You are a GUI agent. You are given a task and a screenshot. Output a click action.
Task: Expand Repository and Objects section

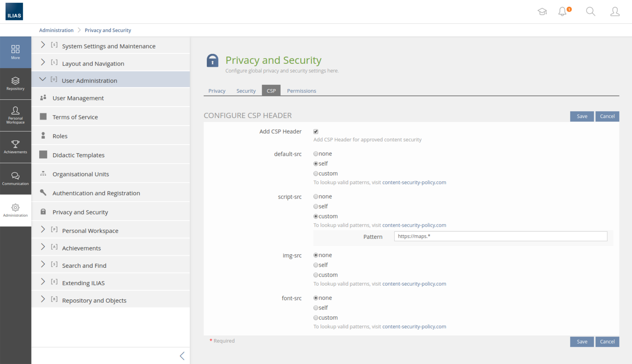tap(94, 301)
